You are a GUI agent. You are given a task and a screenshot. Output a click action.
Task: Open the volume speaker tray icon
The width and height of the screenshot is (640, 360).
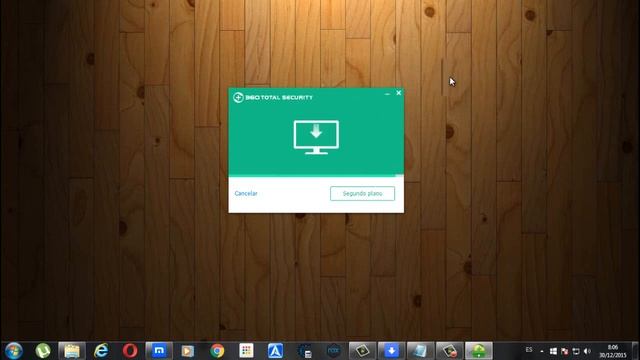[x=587, y=351]
